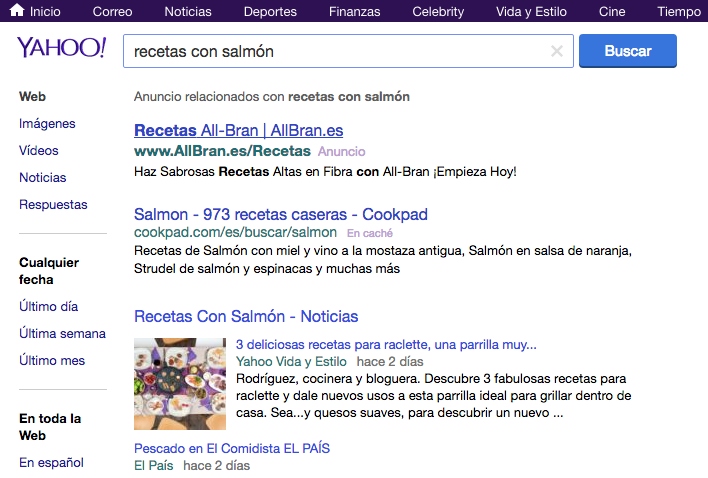Click raclette article snippet text
Image resolution: width=708 pixels, height=478 pixels.
pyautogui.click(x=433, y=395)
